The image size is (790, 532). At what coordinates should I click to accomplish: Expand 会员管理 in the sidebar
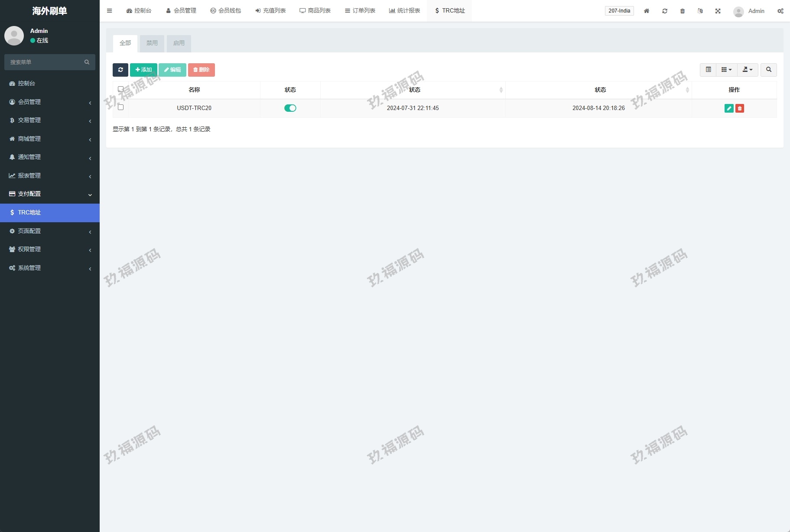50,102
